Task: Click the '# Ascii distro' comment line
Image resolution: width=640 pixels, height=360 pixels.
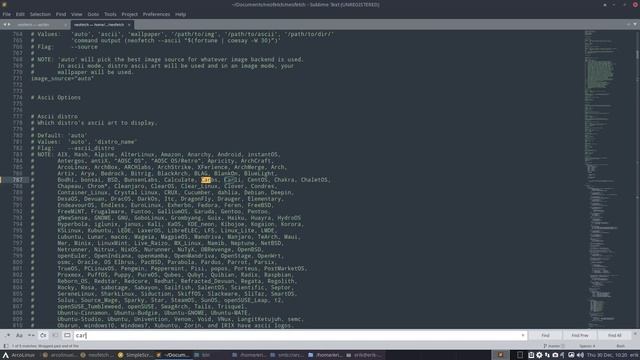Action: pyautogui.click(x=54, y=116)
